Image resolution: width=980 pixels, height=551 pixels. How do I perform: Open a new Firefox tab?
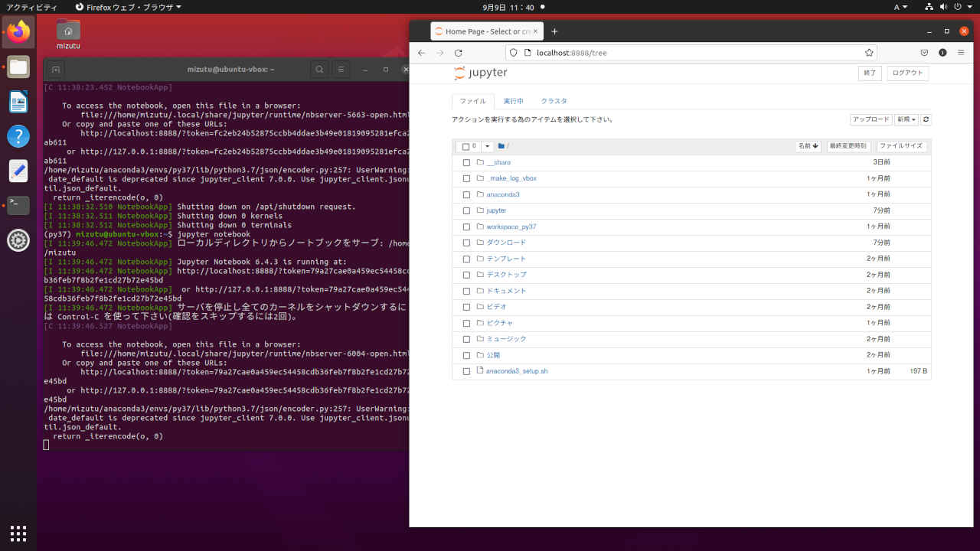[x=554, y=31]
